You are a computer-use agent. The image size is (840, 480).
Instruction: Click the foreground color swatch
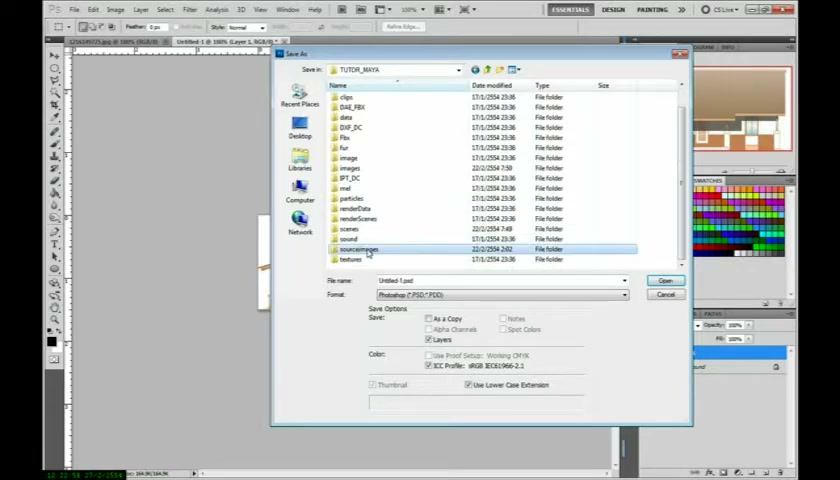coord(51,342)
